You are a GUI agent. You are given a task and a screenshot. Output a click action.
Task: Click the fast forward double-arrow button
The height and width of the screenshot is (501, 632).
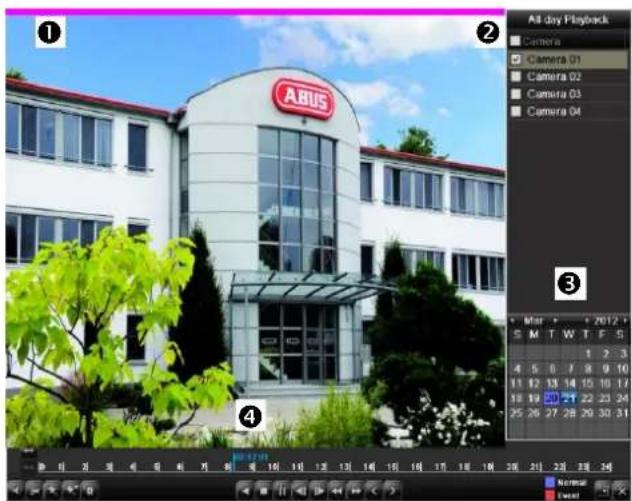[355, 491]
